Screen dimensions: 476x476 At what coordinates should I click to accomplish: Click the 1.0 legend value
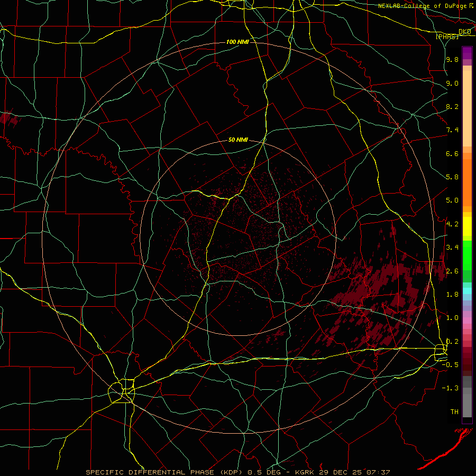click(x=452, y=318)
